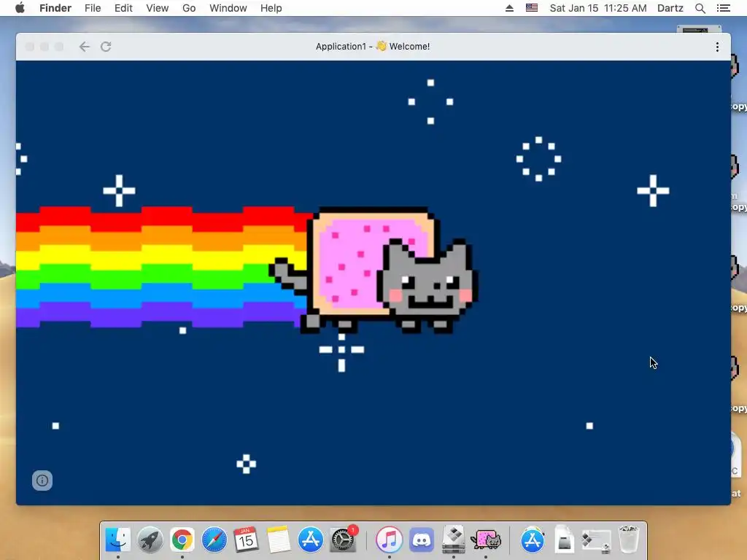Screen dimensions: 747x560
Task: Open System Preferences with the update badge
Action: 343,539
